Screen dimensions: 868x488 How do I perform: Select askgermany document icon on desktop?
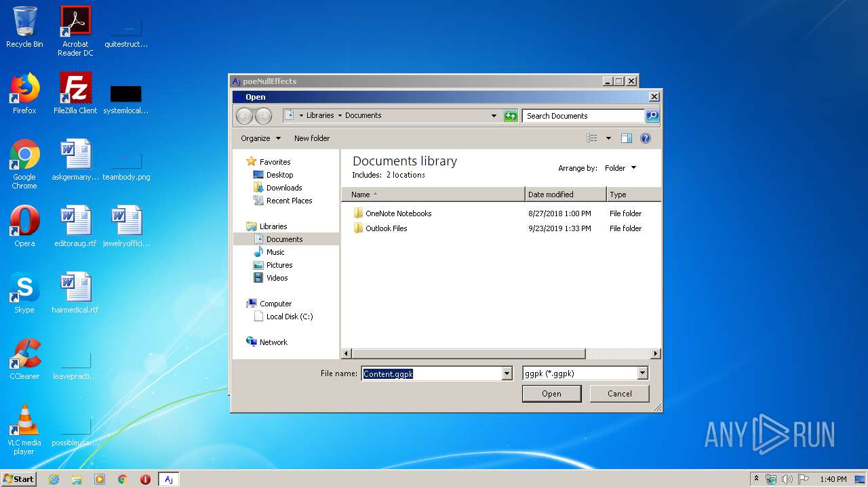click(75, 160)
